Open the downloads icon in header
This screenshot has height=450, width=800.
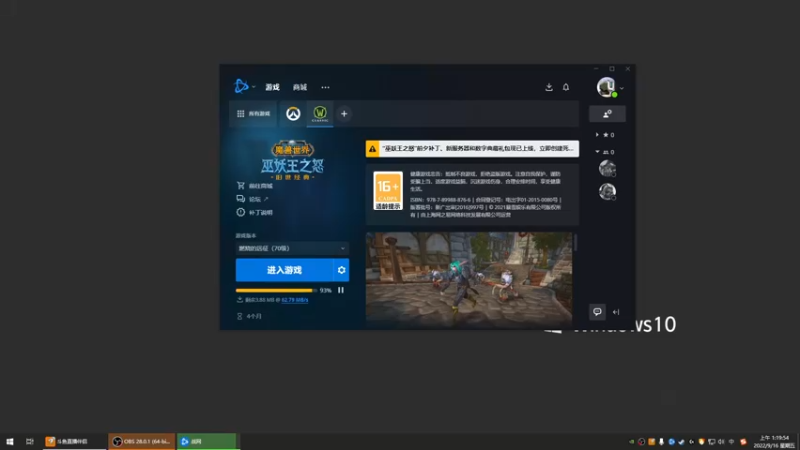coord(549,87)
